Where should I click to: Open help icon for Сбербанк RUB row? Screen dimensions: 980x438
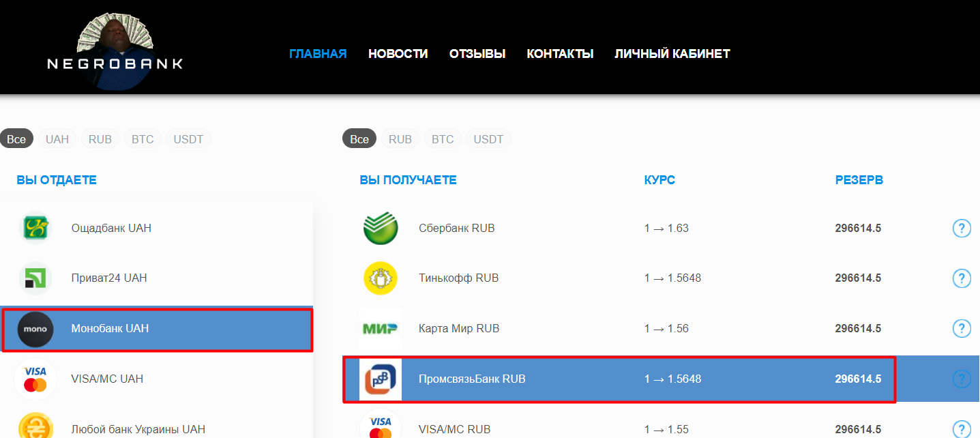pos(961,228)
